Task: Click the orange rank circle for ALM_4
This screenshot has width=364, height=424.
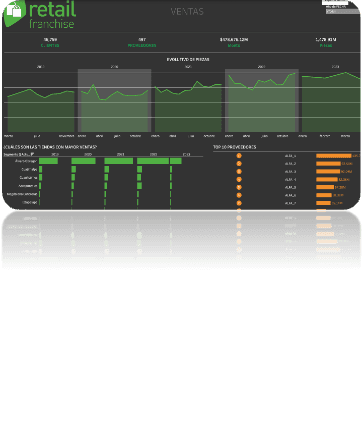Action: (x=239, y=179)
